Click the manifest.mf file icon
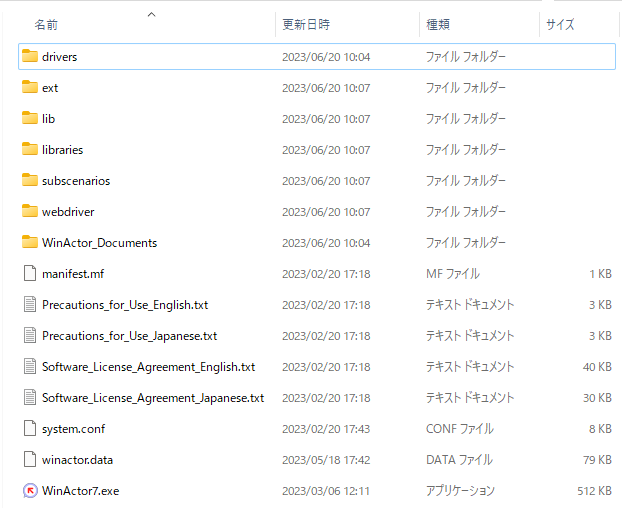622x508 pixels. [x=29, y=274]
